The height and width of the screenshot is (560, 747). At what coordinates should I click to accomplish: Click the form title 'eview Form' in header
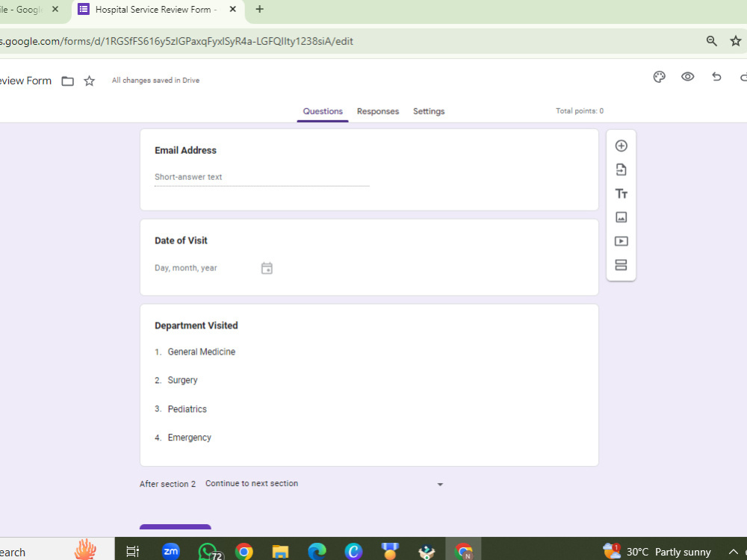pos(25,81)
